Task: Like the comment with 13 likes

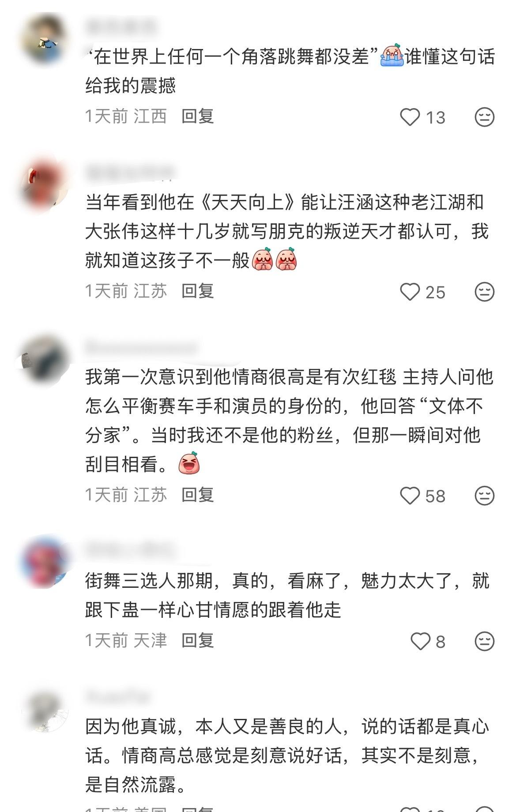Action: (x=410, y=117)
